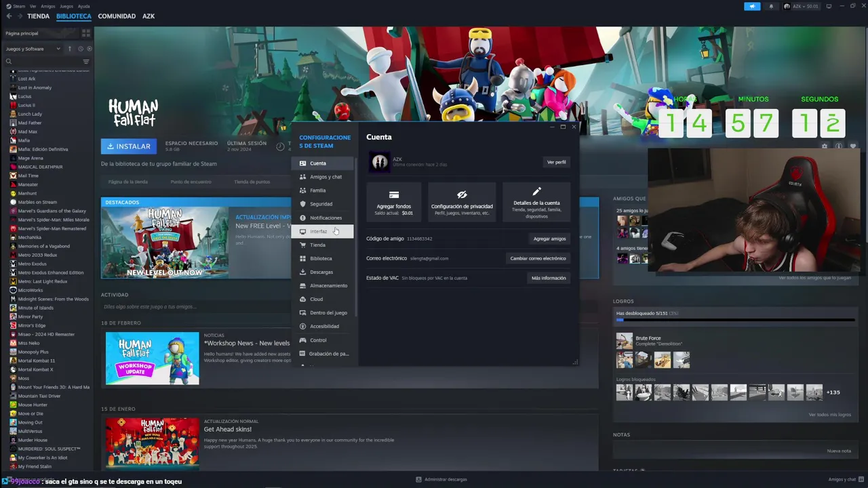Click the Lost Ark game icon in library list
This screenshot has height=488, width=868.
(x=13, y=79)
